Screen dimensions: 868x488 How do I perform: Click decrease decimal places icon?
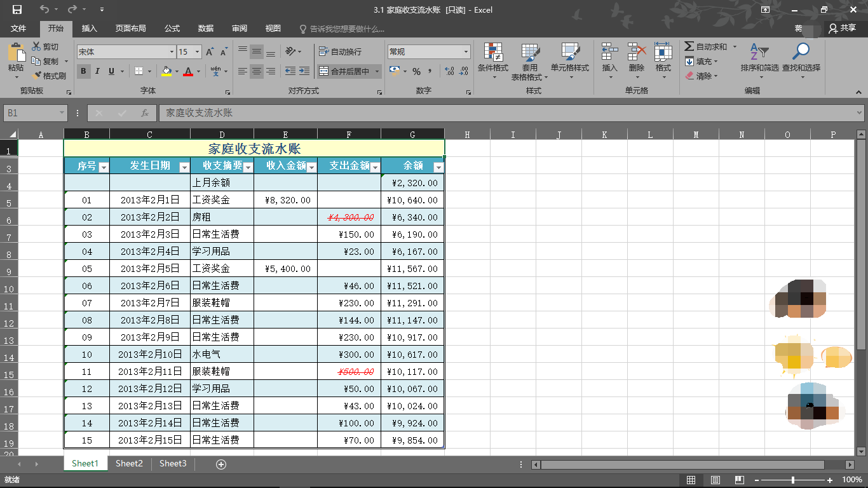click(464, 71)
